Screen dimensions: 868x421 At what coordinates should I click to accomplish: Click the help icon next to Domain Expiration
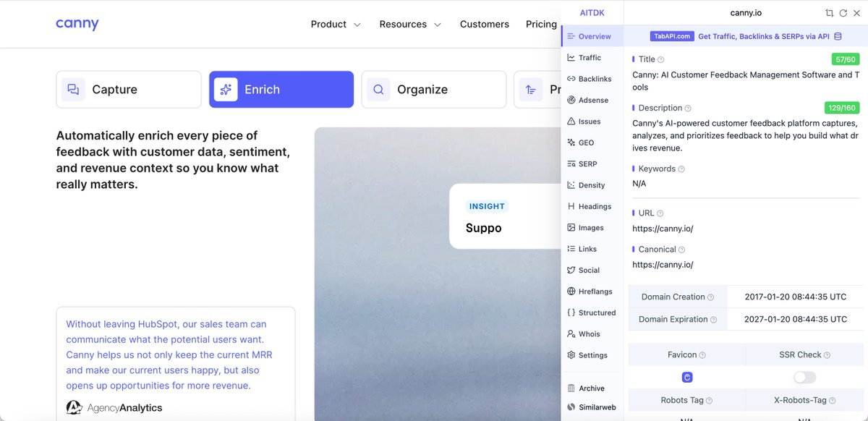tap(713, 320)
